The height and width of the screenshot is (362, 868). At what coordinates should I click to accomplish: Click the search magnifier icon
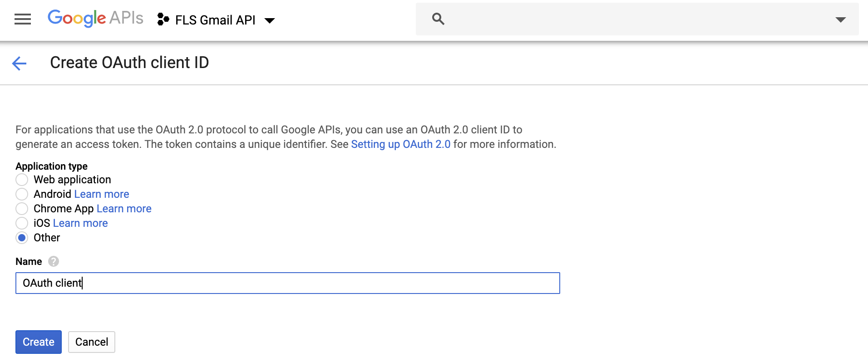click(438, 19)
